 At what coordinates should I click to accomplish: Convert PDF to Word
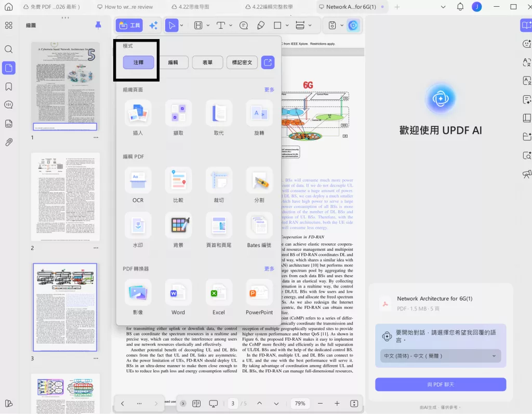178,297
